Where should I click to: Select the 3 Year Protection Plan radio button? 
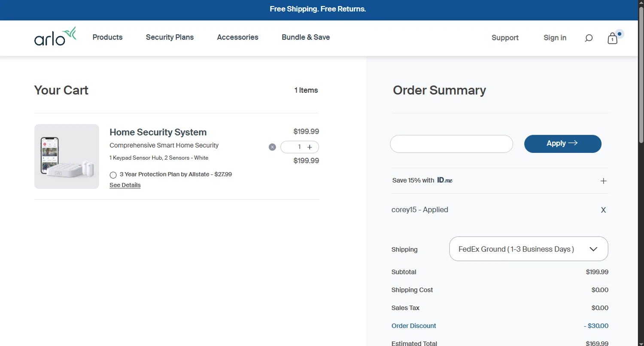click(113, 175)
